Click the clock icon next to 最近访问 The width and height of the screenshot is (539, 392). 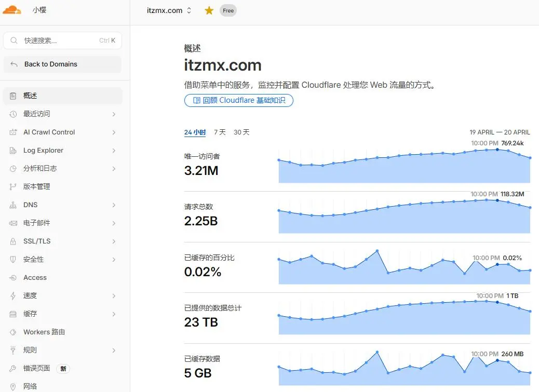(x=12, y=114)
